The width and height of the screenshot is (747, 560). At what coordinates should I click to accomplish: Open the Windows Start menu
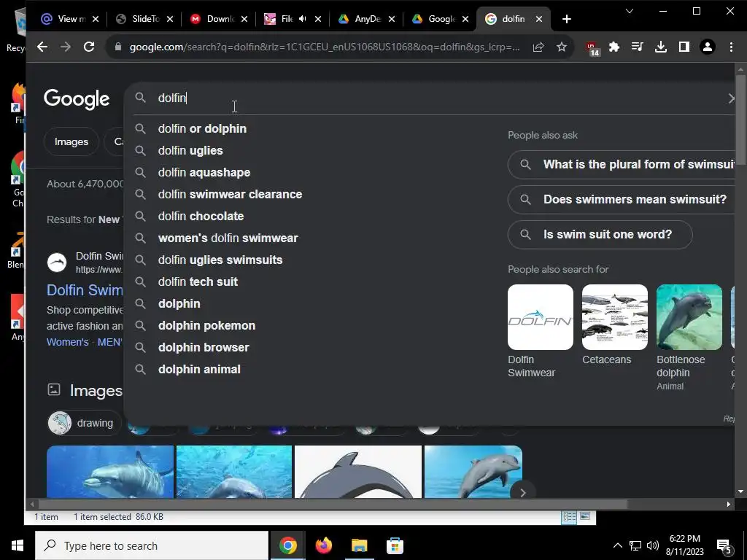pos(18,545)
